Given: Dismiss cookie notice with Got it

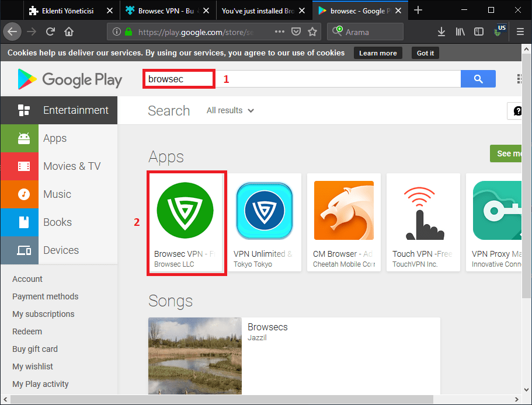Looking at the screenshot, I should pyautogui.click(x=425, y=53).
